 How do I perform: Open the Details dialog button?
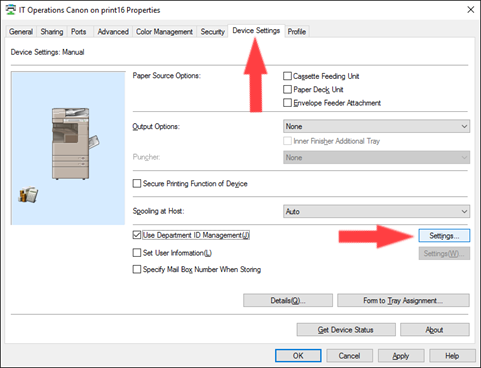288,300
